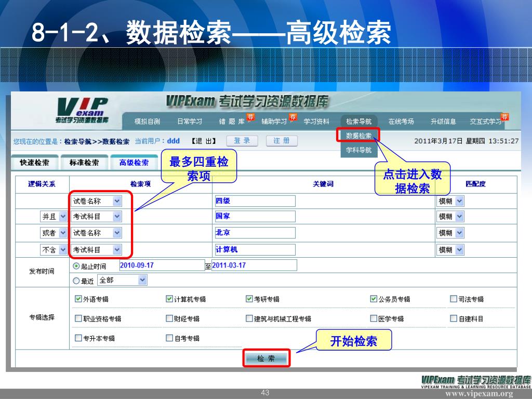Open the 日常学习 menu
This screenshot has width=532, height=399.
(x=190, y=122)
